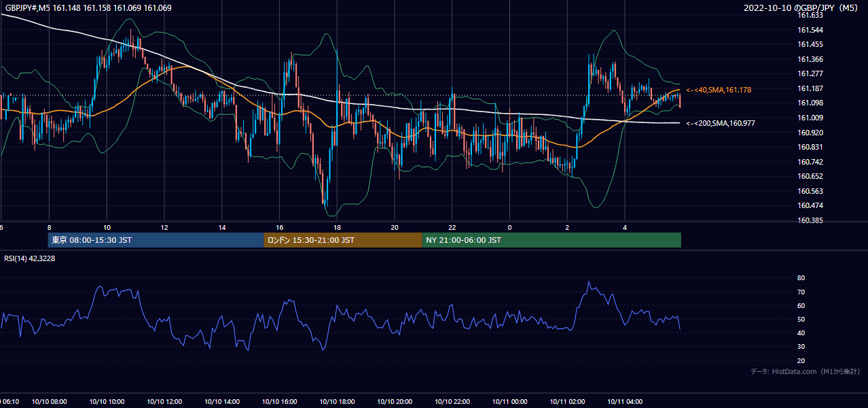
Task: Click price axis label 161.098
Action: (810, 103)
